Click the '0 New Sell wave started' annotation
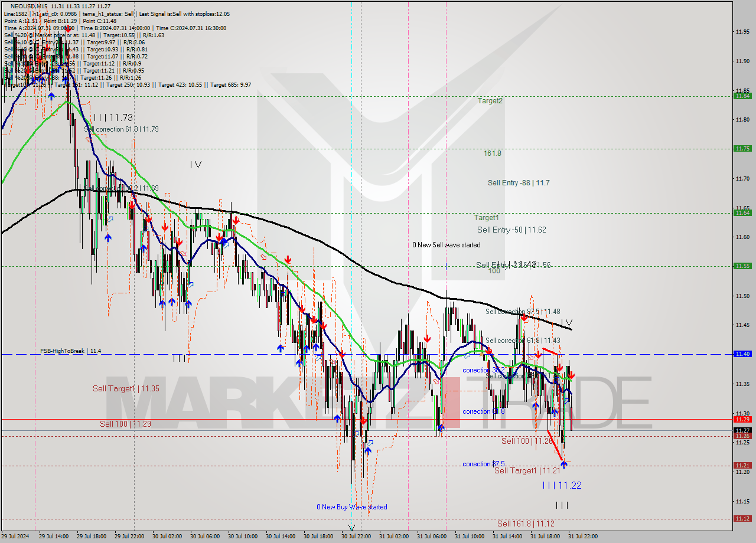Screen dimensions: 756x543 (x=447, y=245)
